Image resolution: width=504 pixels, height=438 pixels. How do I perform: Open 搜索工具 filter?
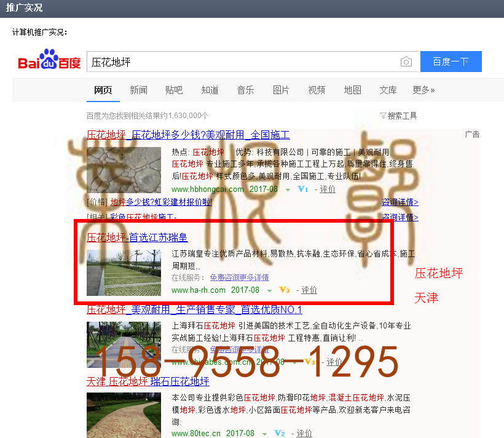402,116
